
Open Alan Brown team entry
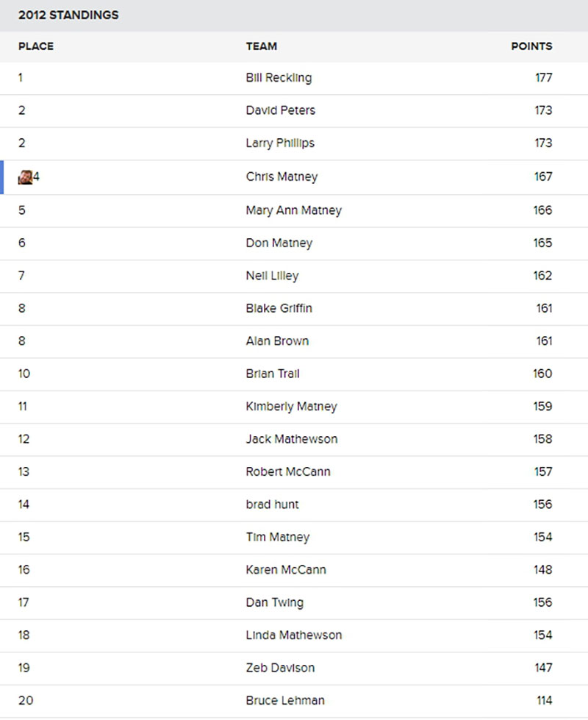coord(277,341)
